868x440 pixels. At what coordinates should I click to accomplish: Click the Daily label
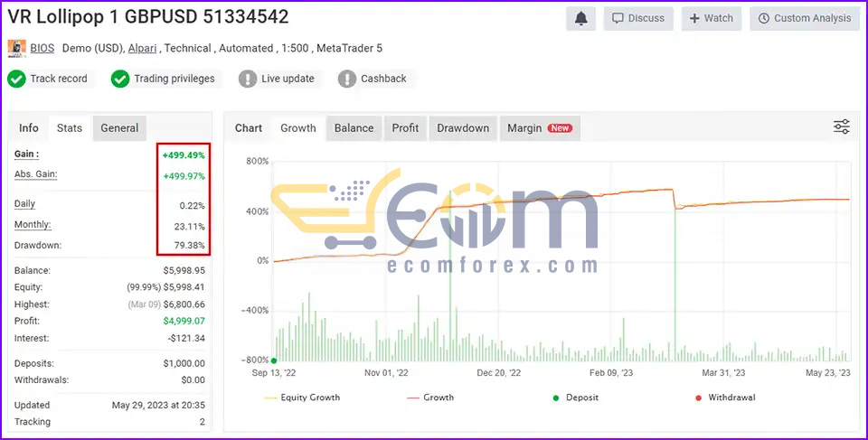[x=25, y=203]
